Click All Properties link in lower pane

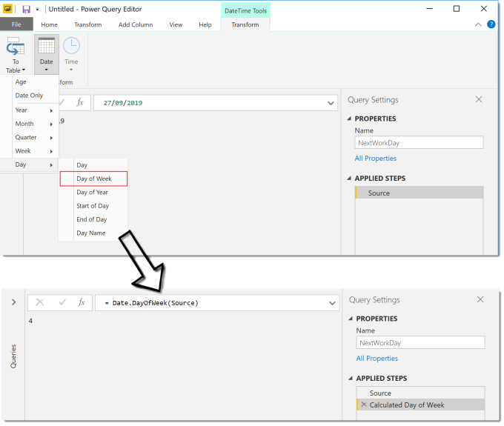377,359
